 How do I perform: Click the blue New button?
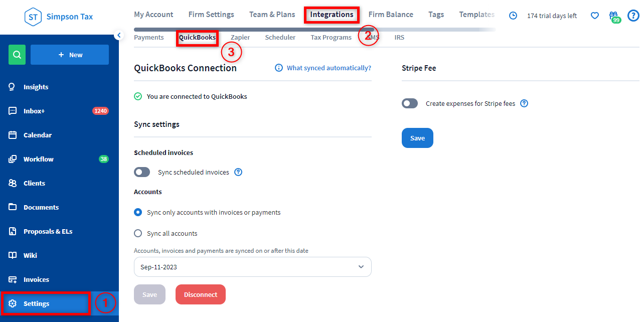tap(70, 55)
